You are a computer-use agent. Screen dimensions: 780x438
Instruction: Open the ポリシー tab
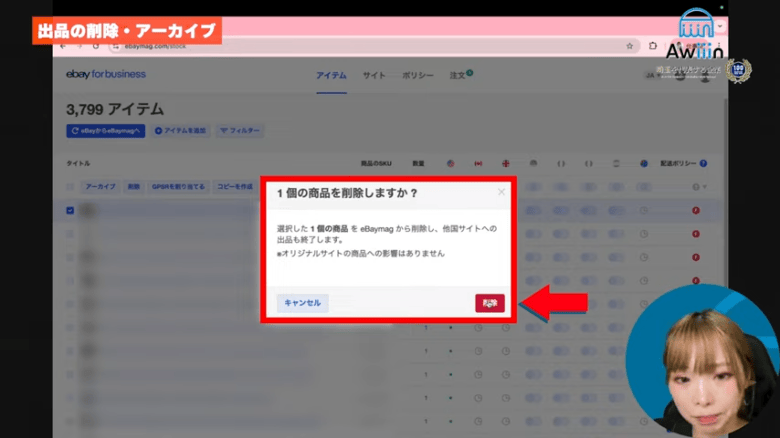tap(418, 75)
